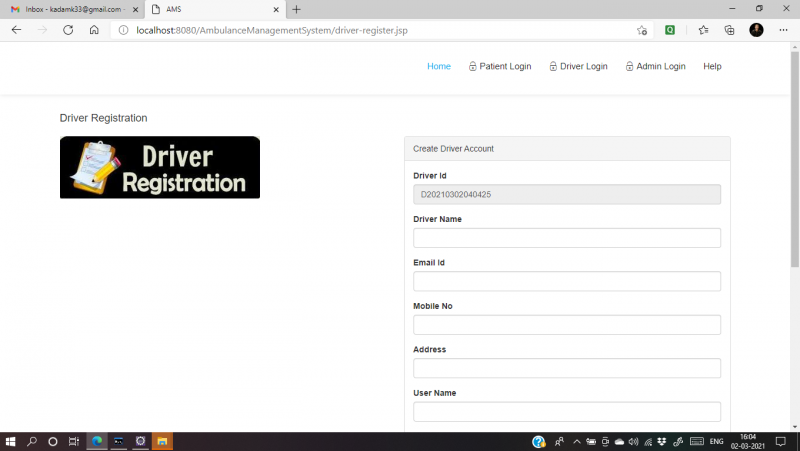Screen dimensions: 800x451
Task: Focus the Mobile No input
Action: (567, 324)
